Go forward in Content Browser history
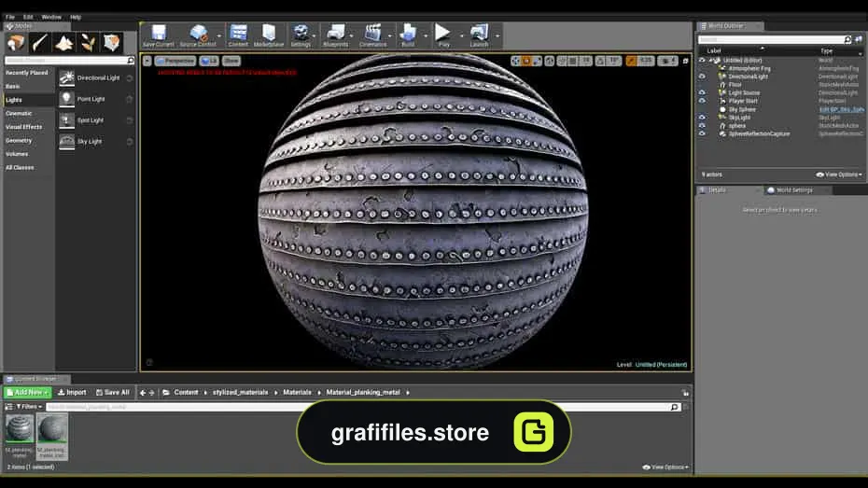Image resolution: width=868 pixels, height=488 pixels. pyautogui.click(x=152, y=392)
